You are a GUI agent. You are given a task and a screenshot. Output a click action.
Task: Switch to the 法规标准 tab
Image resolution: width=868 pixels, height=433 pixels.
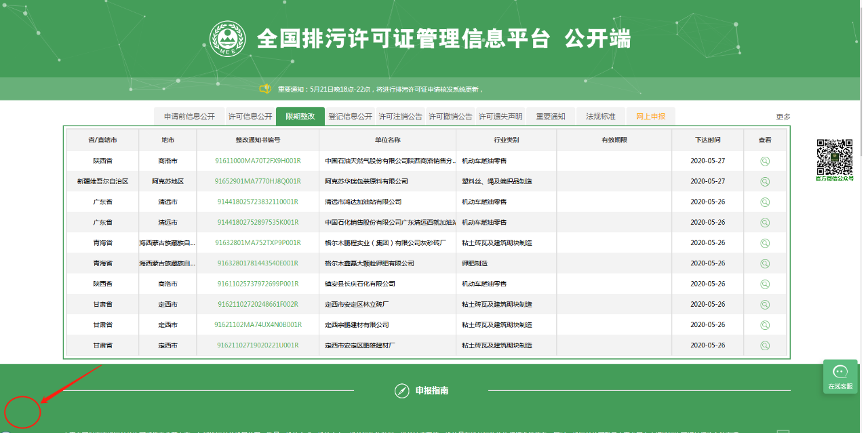pos(601,117)
